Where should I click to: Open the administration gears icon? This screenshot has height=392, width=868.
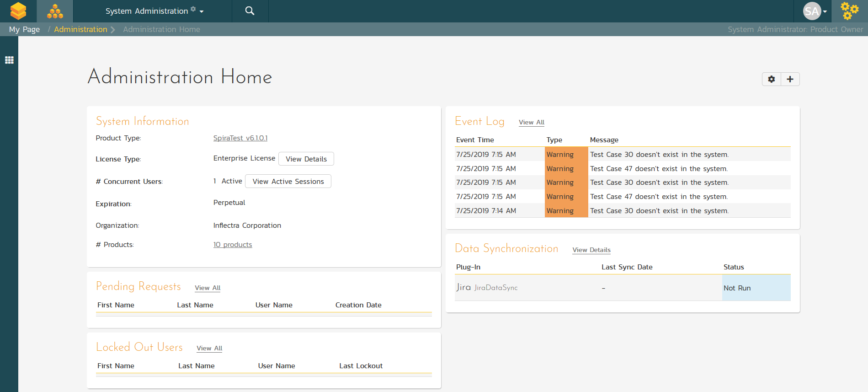[849, 11]
